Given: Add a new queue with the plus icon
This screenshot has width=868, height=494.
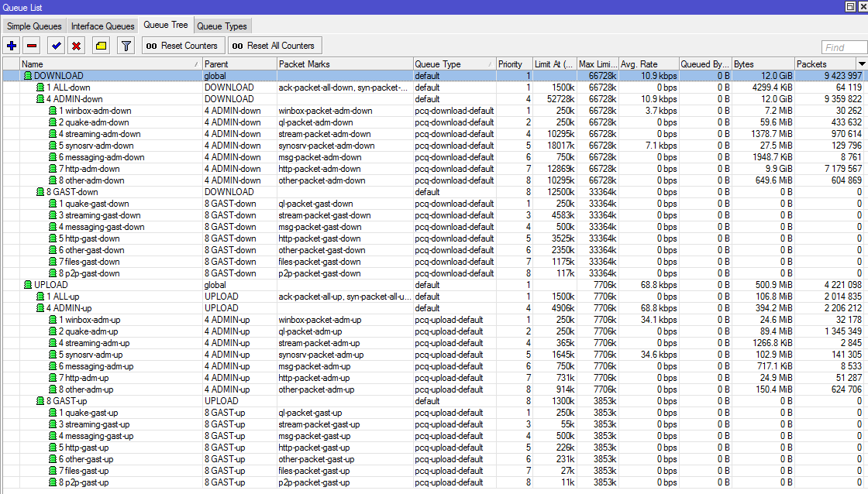Looking at the screenshot, I should point(10,44).
